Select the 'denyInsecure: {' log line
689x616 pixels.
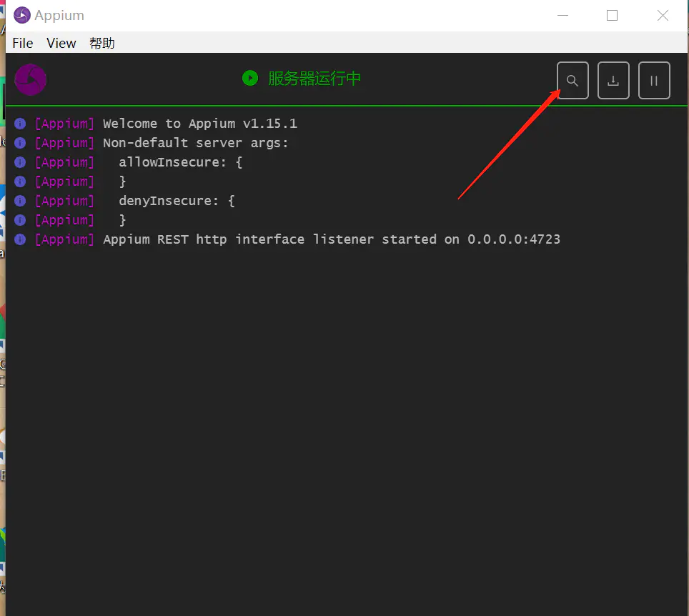coord(177,201)
